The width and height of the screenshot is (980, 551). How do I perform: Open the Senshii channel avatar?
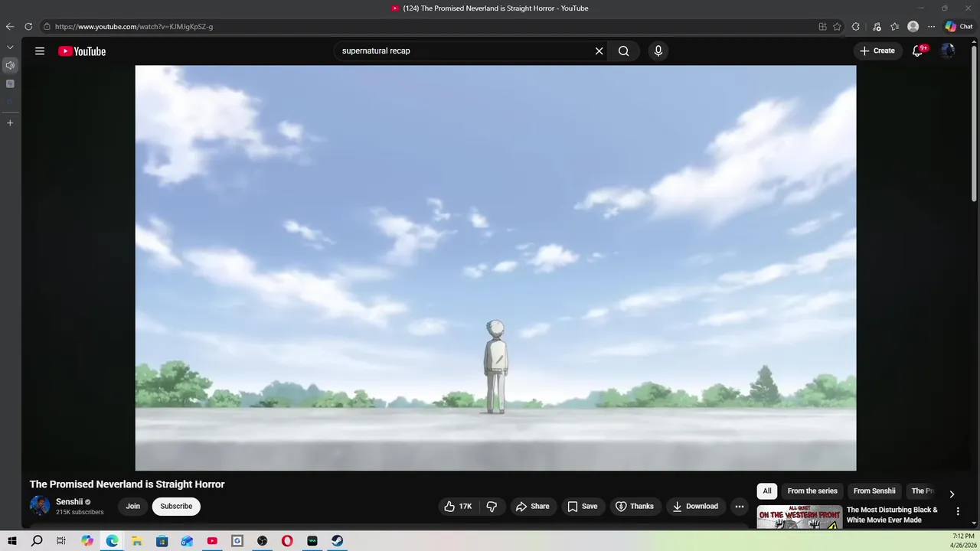pyautogui.click(x=40, y=506)
